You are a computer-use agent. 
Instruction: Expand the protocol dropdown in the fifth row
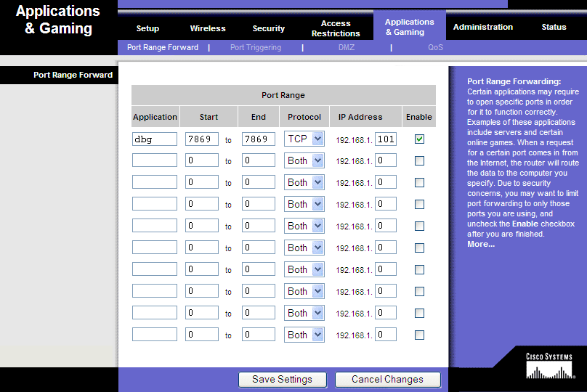[x=304, y=226]
